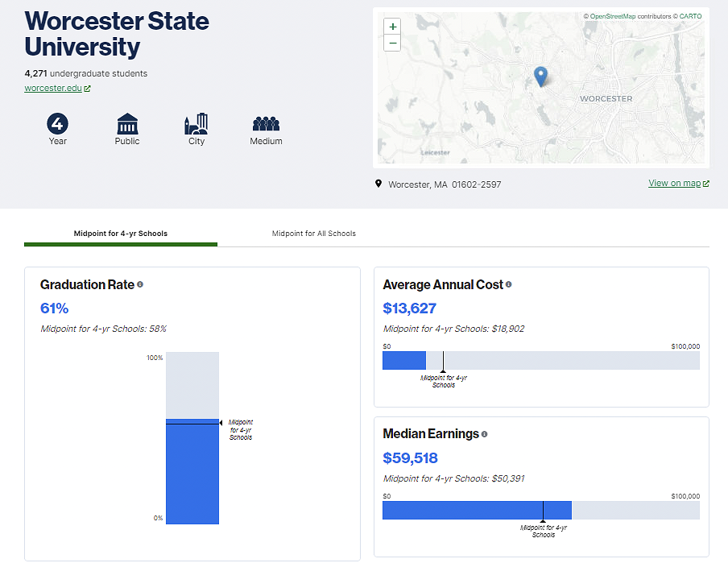Viewport: 728px width, 563px height.
Task: Select the 4-Year institution icon
Action: pos(57,125)
